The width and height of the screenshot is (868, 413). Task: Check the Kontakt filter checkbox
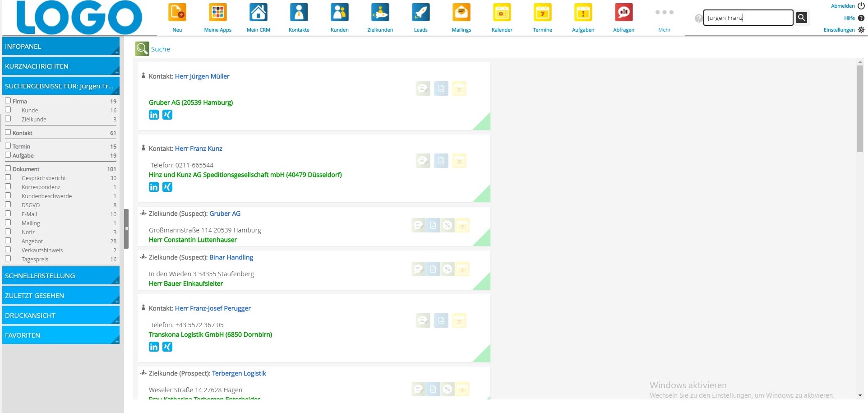point(8,132)
